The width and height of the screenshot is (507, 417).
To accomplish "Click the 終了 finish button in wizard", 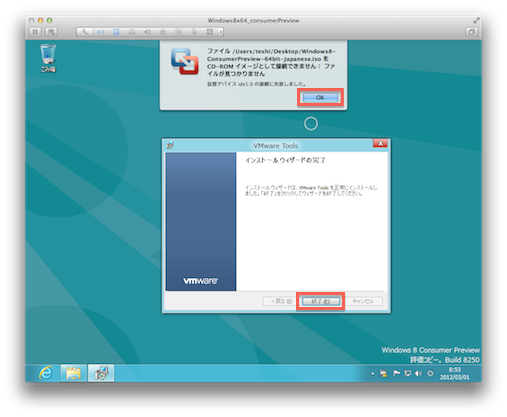I will [321, 301].
